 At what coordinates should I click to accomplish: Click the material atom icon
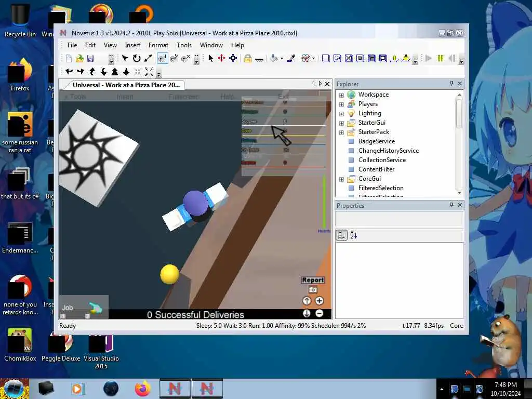(305, 58)
